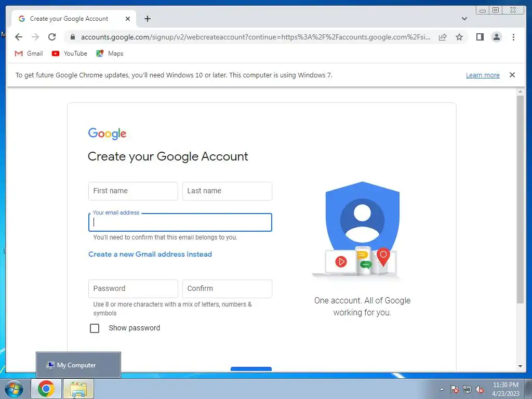The image size is (532, 399).
Task: Show hidden system tray icons arrow
Action: [442, 389]
